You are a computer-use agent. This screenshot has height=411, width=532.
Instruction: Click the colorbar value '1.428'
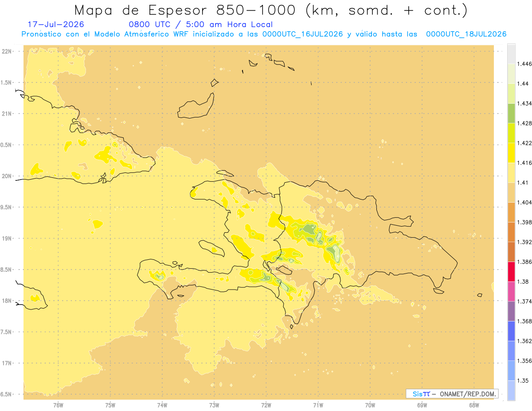click(x=525, y=123)
